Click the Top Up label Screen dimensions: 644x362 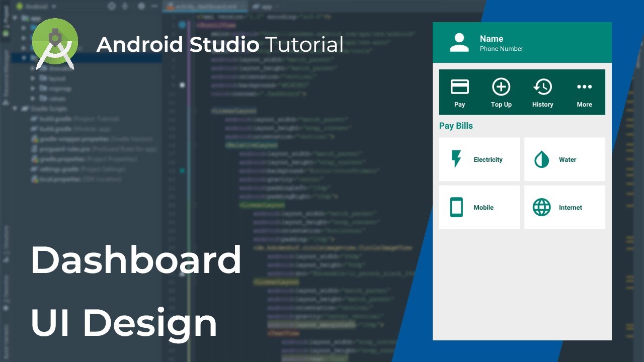pos(501,105)
